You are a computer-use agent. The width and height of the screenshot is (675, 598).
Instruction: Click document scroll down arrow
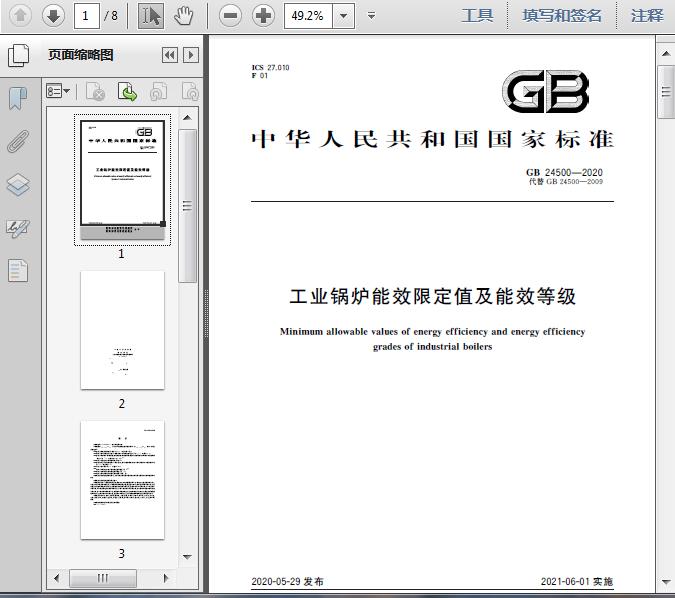coord(666,583)
